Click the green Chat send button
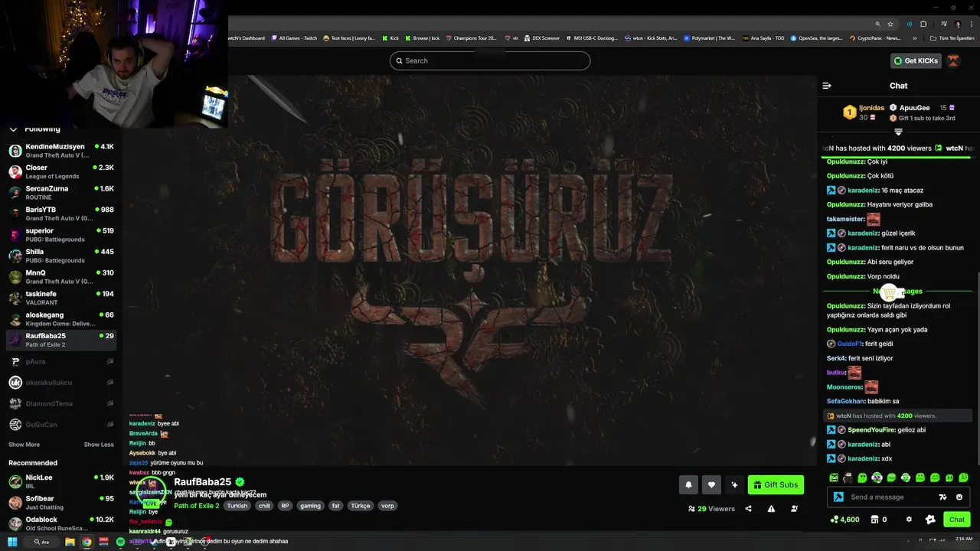This screenshot has width=980, height=551. pyautogui.click(x=957, y=520)
